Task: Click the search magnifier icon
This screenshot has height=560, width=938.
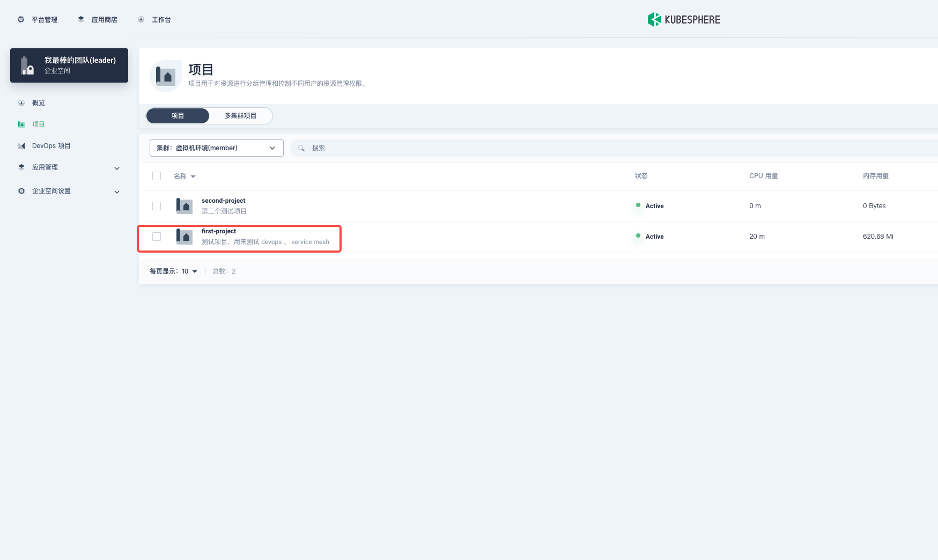Action: [x=301, y=148]
